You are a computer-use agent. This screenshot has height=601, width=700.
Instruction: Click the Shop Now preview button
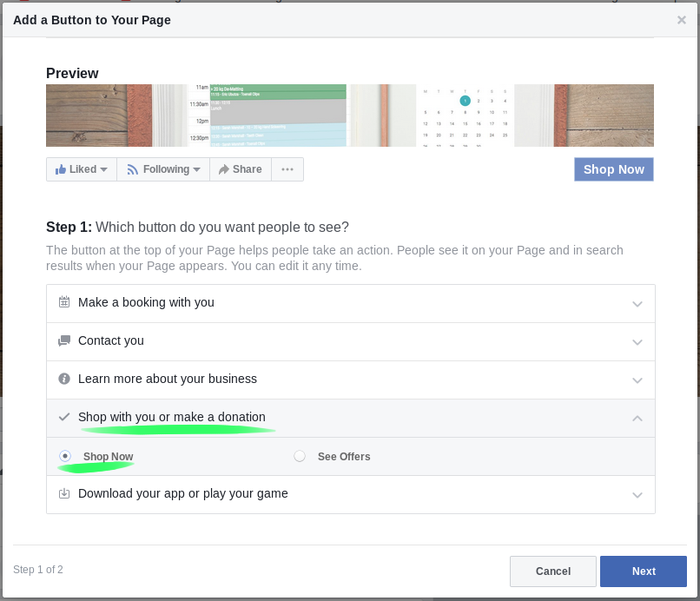coord(613,169)
